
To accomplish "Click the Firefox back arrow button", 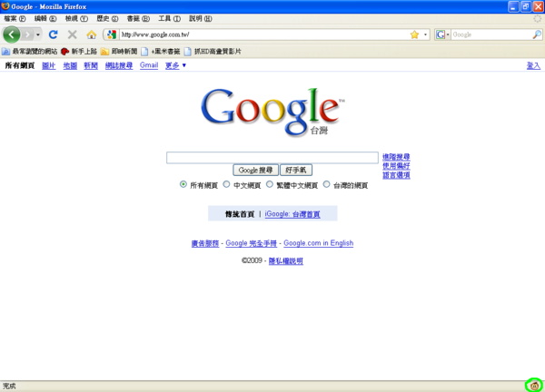I will [x=11, y=34].
